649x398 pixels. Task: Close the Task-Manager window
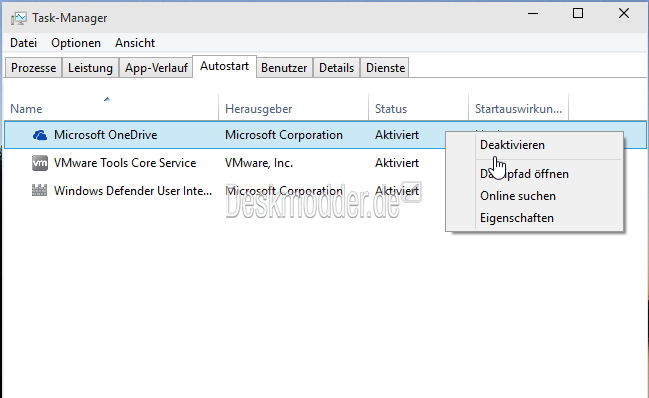624,14
